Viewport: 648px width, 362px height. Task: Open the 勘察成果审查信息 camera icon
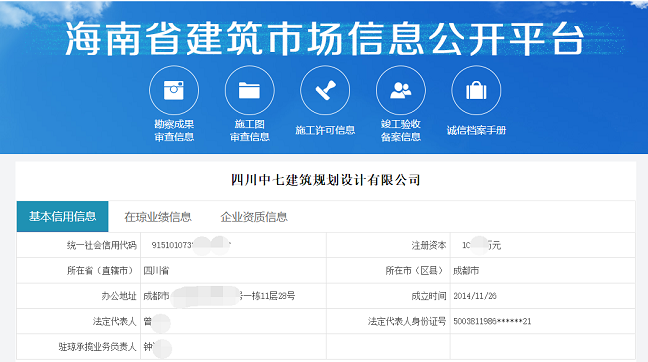[174, 90]
